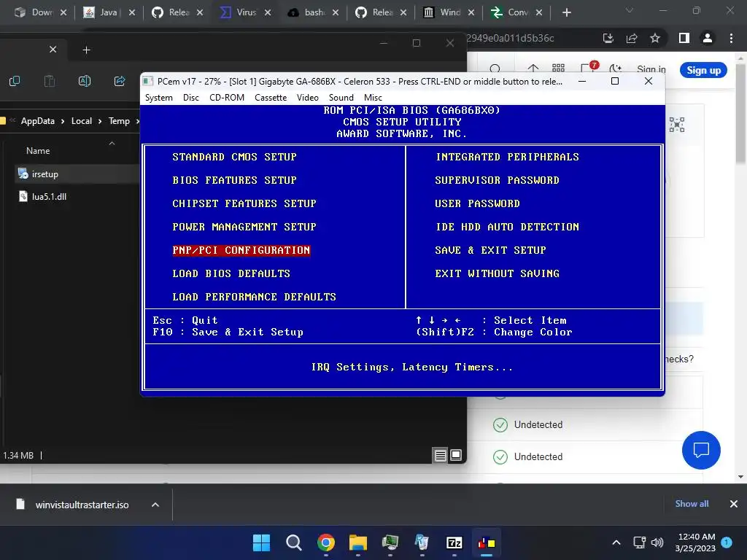Select STANDARD CMOS SETUP in the BIOS
The width and height of the screenshot is (747, 560).
[x=234, y=157]
